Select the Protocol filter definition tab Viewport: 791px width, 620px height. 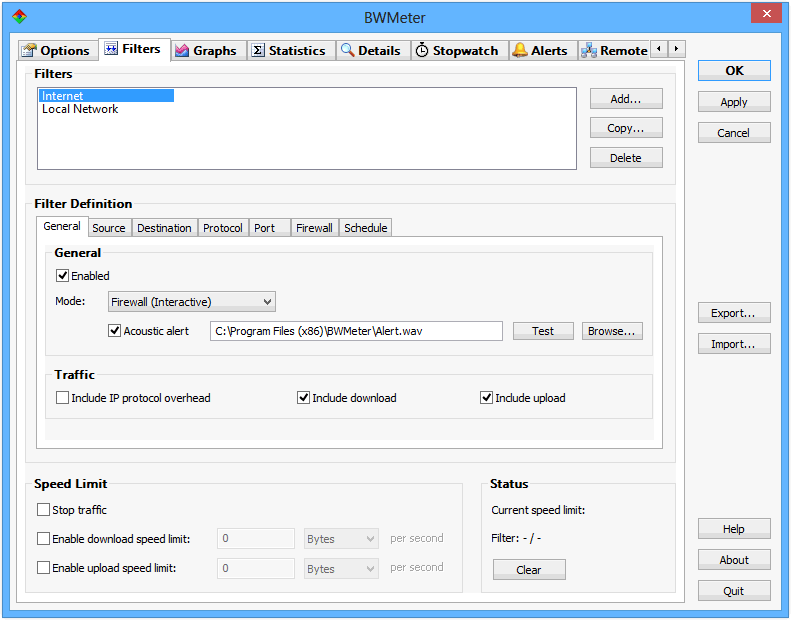coord(222,228)
